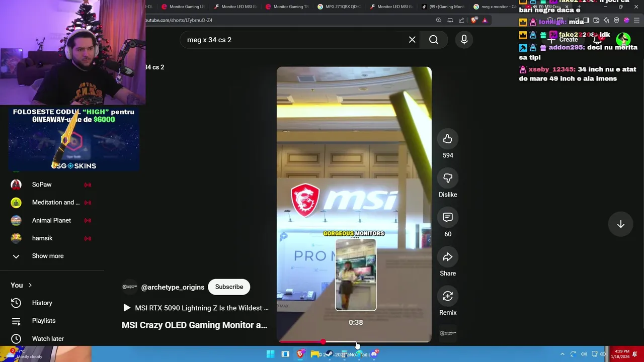Viewport: 644px width, 362px height.
Task: Open Animal Planet subscription channel
Action: [x=51, y=220]
